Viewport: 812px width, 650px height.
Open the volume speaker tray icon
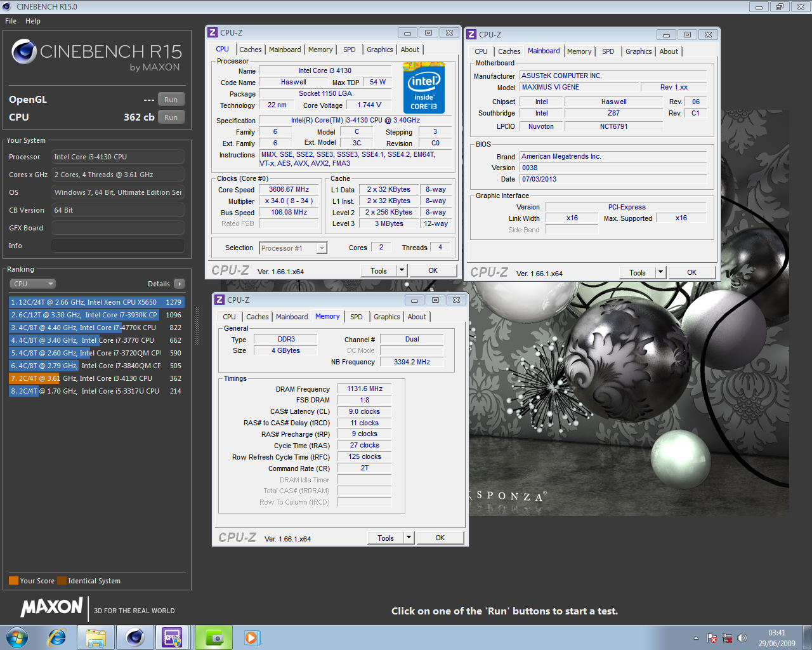tap(742, 638)
